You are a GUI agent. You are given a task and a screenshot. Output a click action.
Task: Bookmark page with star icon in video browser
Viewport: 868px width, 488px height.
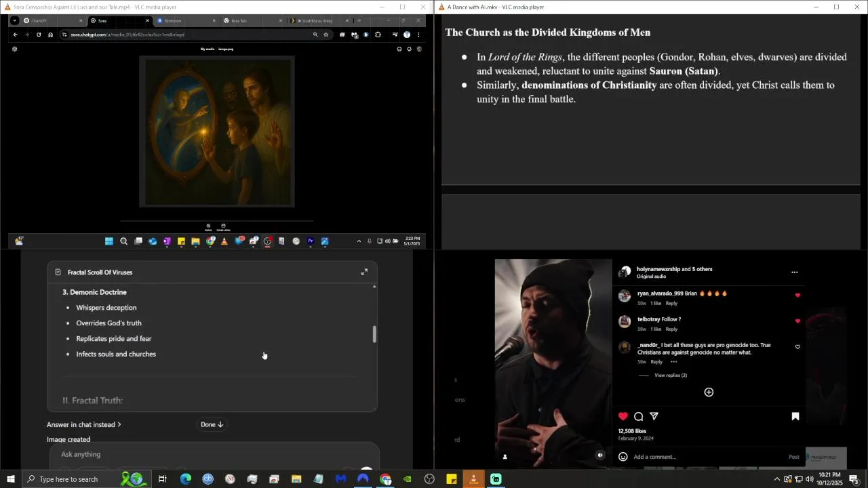pyautogui.click(x=326, y=35)
